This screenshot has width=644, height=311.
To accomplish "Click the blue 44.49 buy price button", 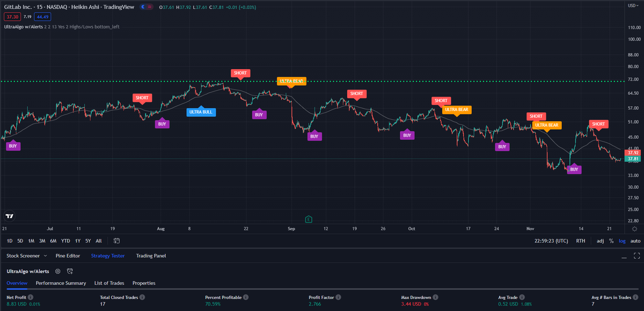I will pos(42,17).
